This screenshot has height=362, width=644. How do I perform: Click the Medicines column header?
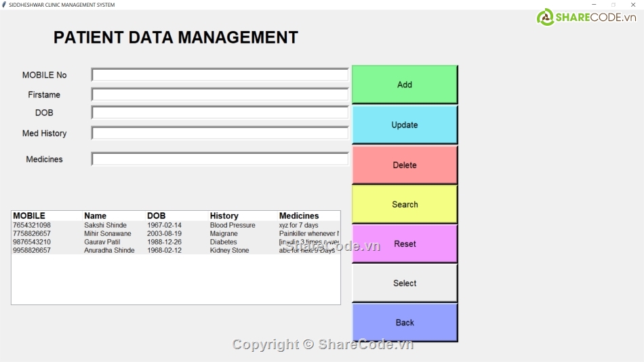(x=299, y=216)
